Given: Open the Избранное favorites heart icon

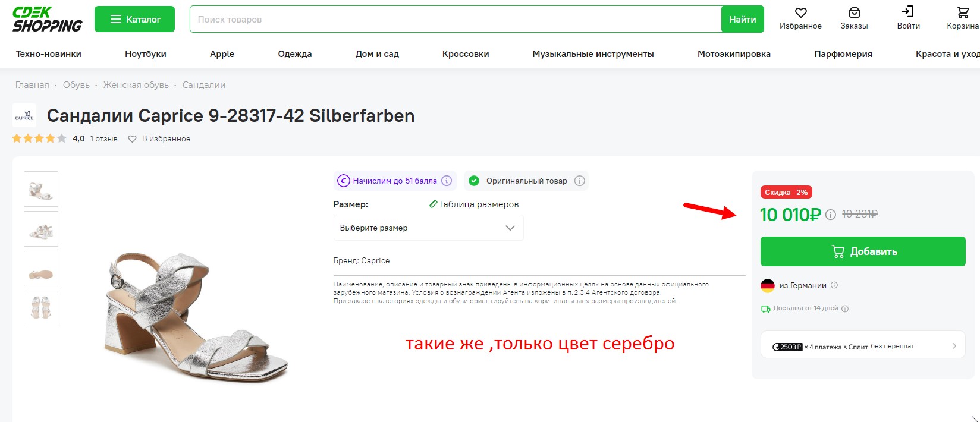Looking at the screenshot, I should (800, 13).
